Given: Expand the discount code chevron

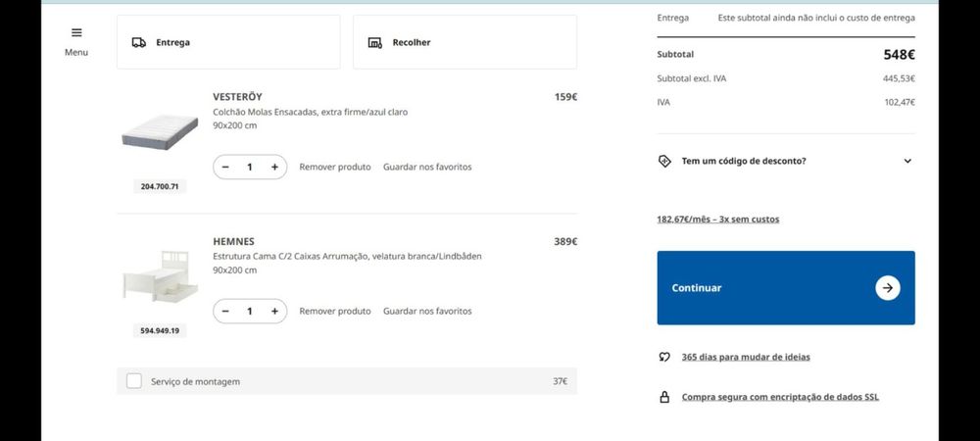Looking at the screenshot, I should [x=907, y=161].
